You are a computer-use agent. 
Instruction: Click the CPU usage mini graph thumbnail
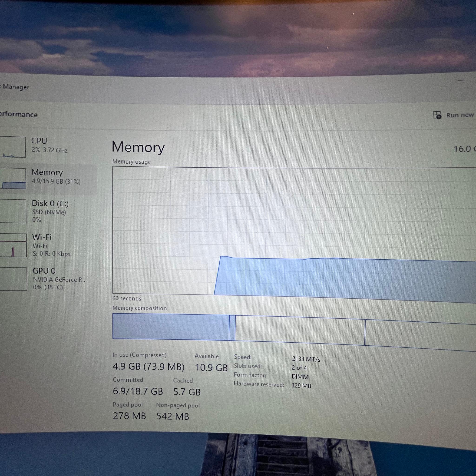(x=13, y=147)
